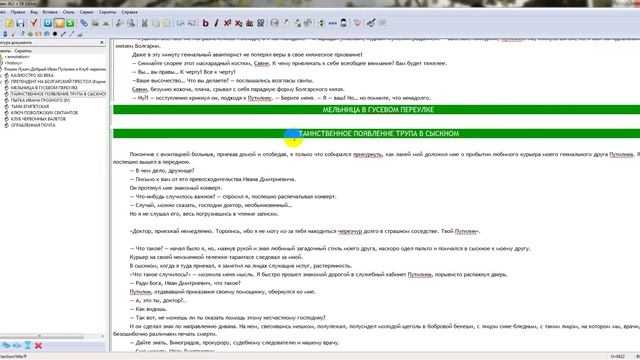Click the dark tool icon near toolbar end

[371, 23]
